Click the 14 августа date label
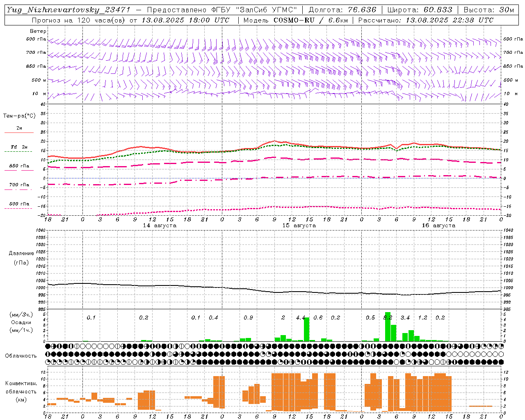The height and width of the screenshot is (420, 525). coord(160,226)
